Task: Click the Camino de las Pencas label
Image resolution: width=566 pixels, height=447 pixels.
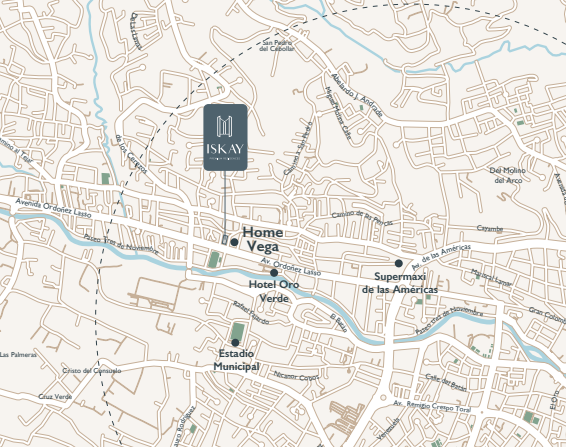Action: 362,218
